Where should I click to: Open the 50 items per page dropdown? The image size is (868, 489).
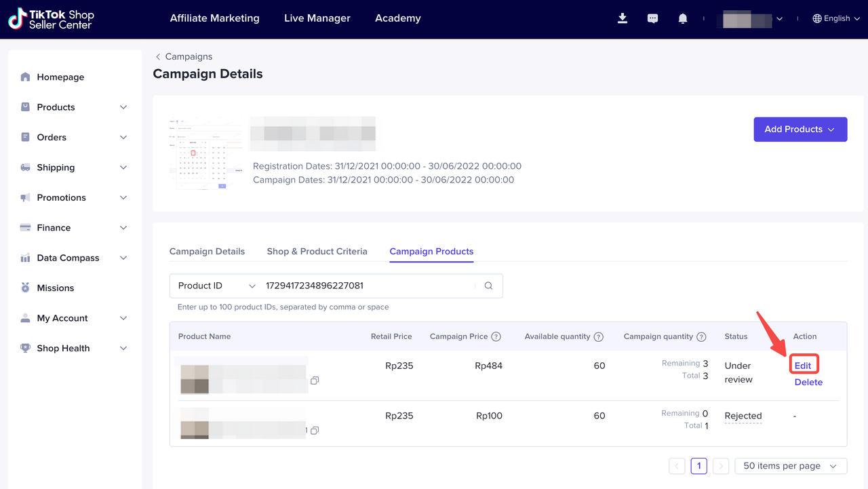(x=791, y=466)
